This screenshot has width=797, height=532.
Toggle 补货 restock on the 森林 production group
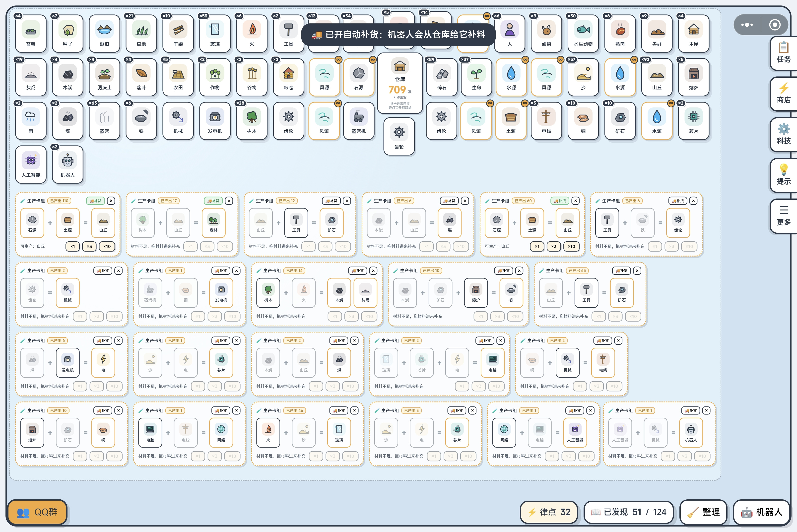[x=213, y=201]
